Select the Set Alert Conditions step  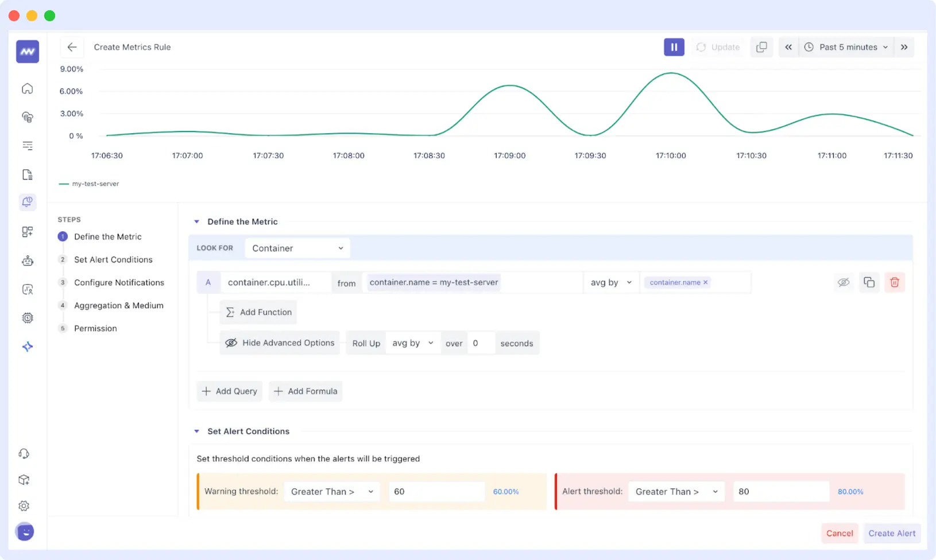[113, 259]
